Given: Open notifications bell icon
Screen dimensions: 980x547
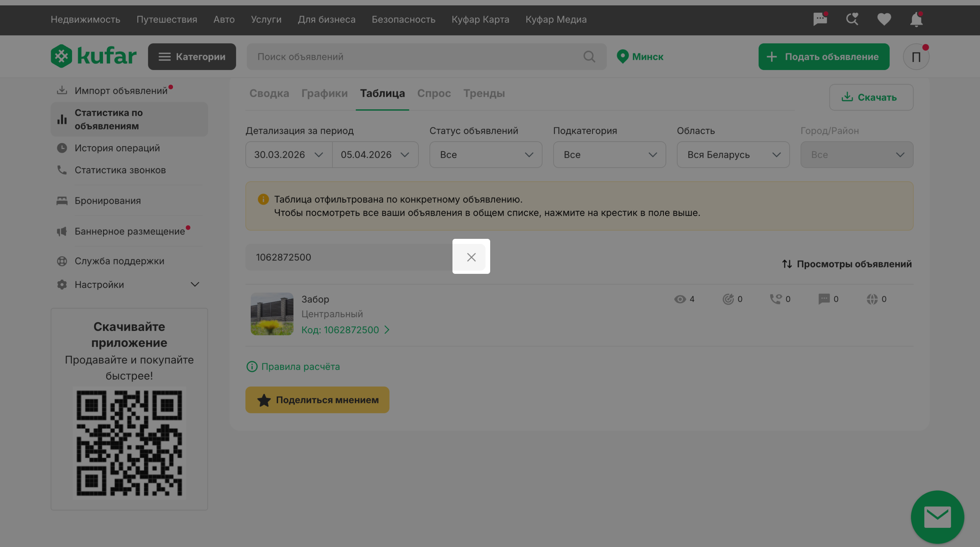Looking at the screenshot, I should coord(916,20).
